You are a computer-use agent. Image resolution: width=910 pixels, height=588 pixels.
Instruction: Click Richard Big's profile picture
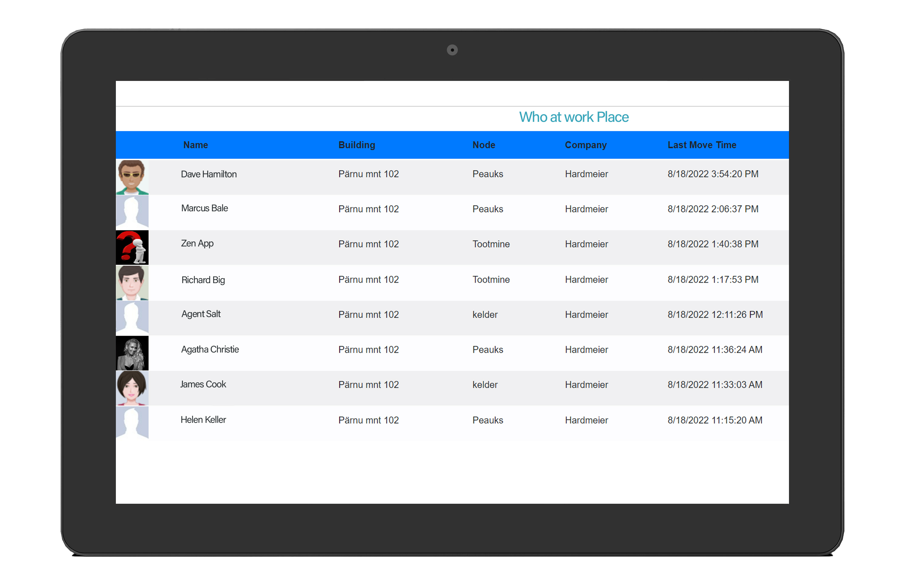pos(132,282)
